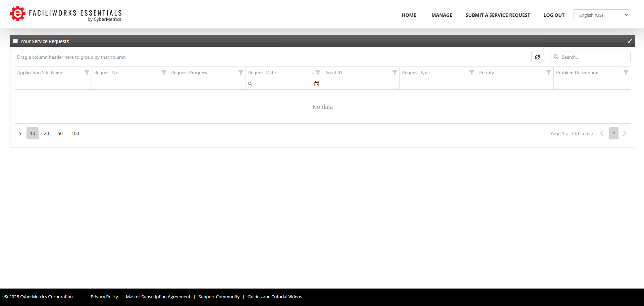Click the refresh grid icon button

click(537, 57)
